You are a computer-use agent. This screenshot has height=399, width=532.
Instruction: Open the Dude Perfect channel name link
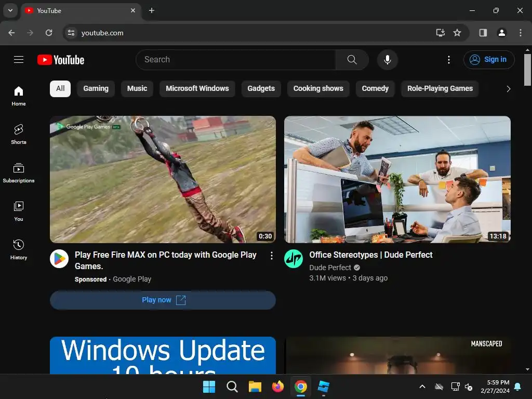click(330, 268)
